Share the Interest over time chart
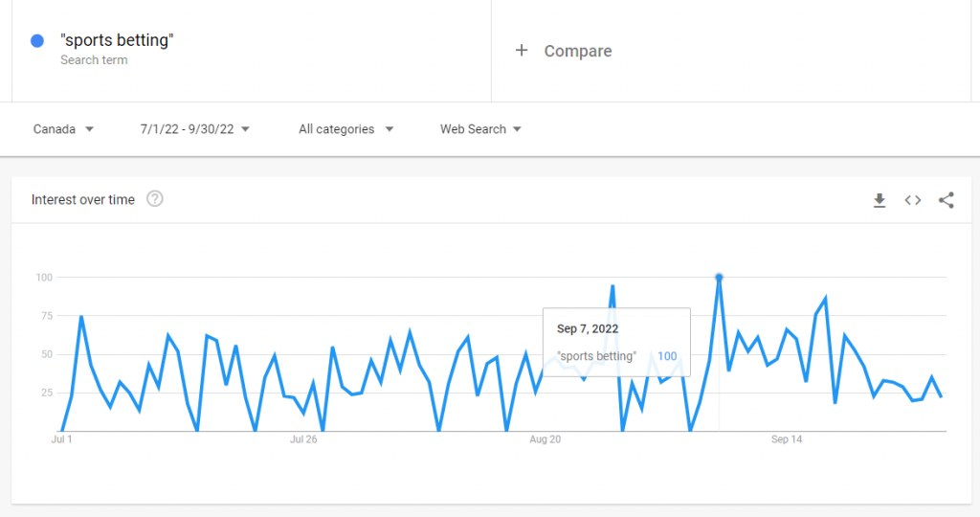980x517 pixels. coord(947,200)
